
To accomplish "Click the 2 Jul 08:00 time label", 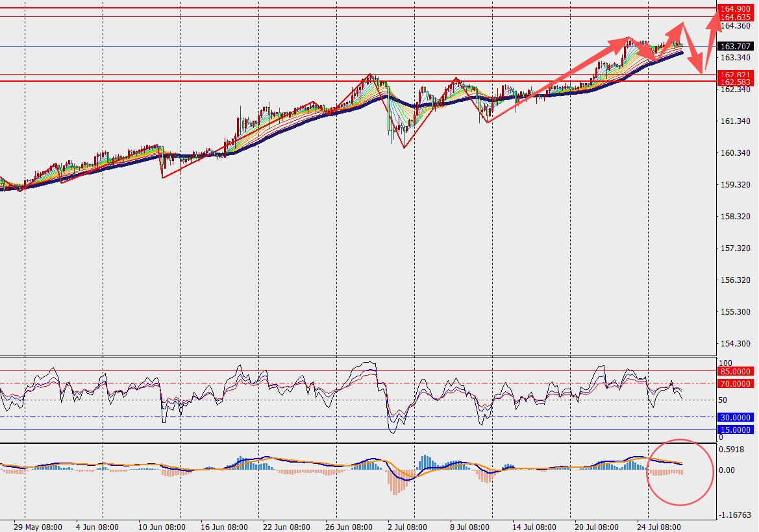I will coord(407,527).
